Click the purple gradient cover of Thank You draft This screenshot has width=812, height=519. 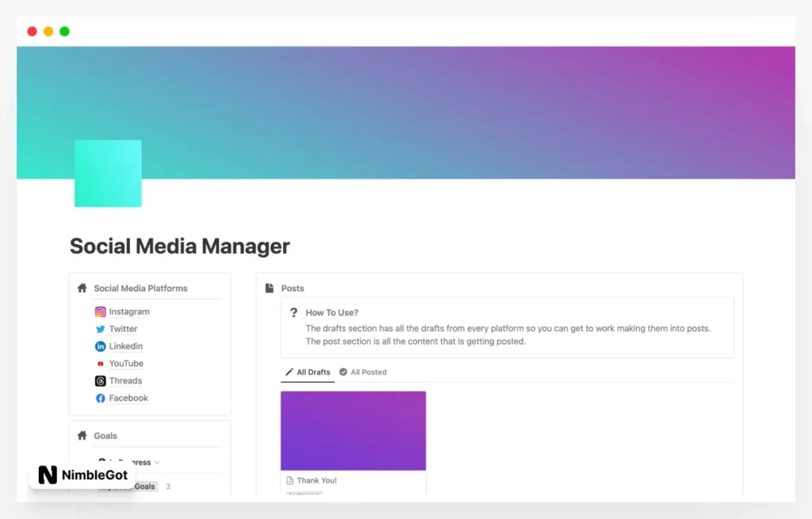[x=353, y=429]
